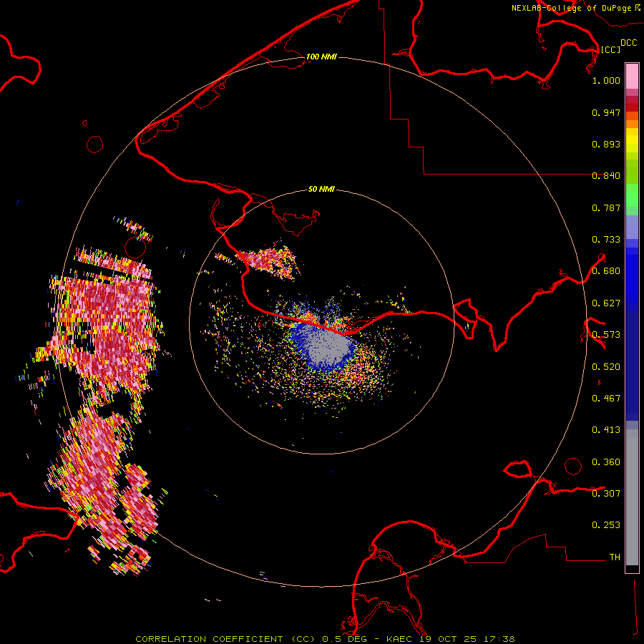The width and height of the screenshot is (644, 644).
Task: Click the NEXLAB-College of DuPage label
Action: [575, 8]
